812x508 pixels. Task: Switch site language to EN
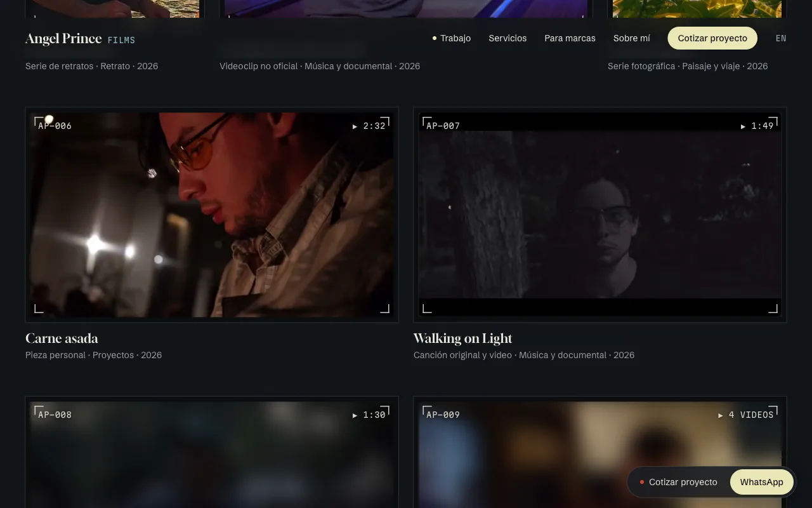tap(781, 38)
